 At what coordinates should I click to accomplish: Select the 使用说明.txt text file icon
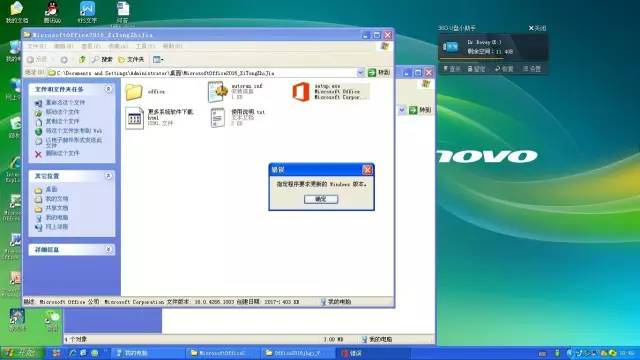tap(218, 118)
